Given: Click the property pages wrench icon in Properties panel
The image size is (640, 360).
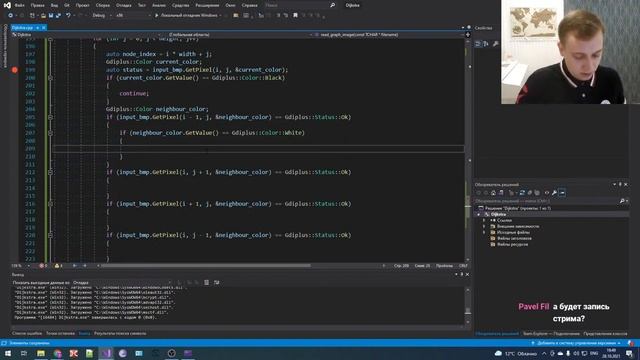Looking at the screenshot, I should click(496, 44).
